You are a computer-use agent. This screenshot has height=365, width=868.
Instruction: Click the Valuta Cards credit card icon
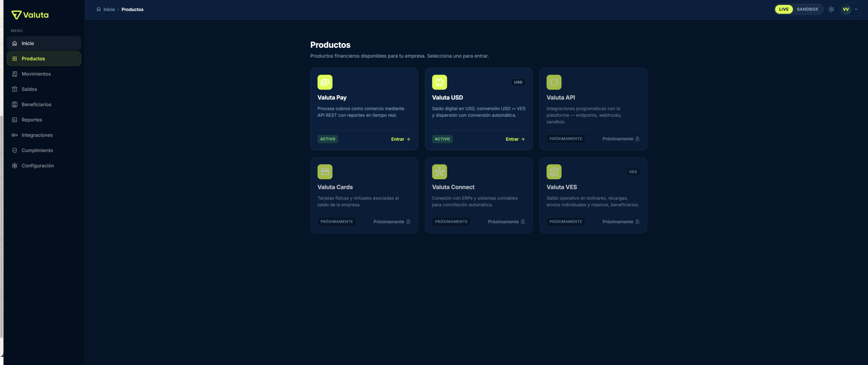coord(325,172)
